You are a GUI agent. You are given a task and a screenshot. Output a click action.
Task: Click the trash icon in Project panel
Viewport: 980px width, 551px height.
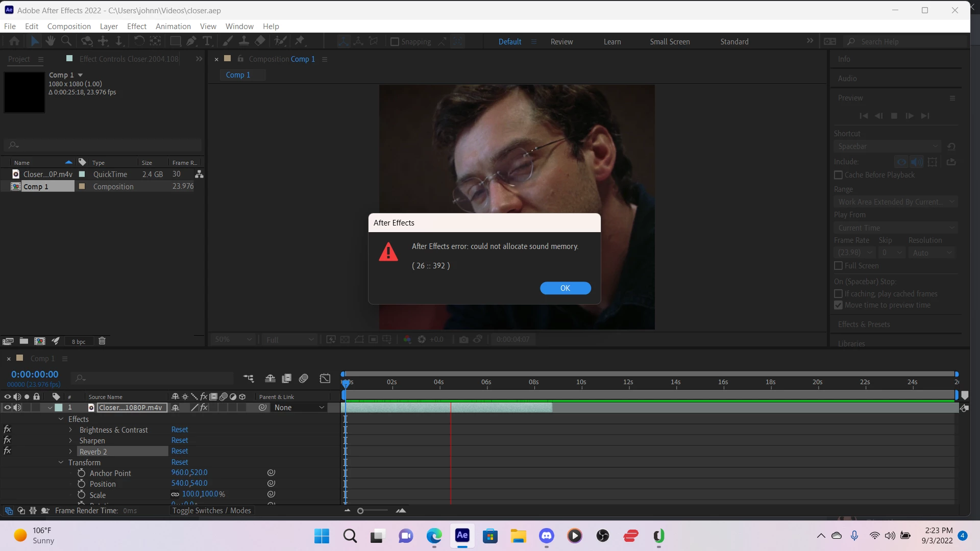pos(102,341)
